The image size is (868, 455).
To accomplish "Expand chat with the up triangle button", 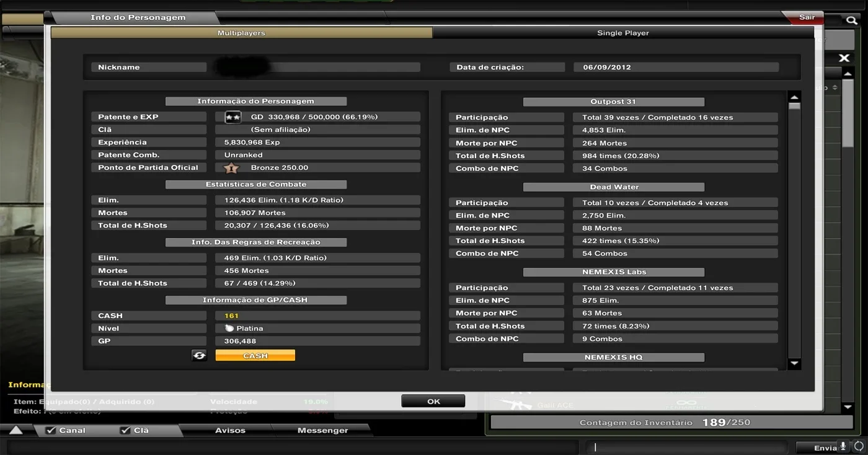I will (x=16, y=430).
